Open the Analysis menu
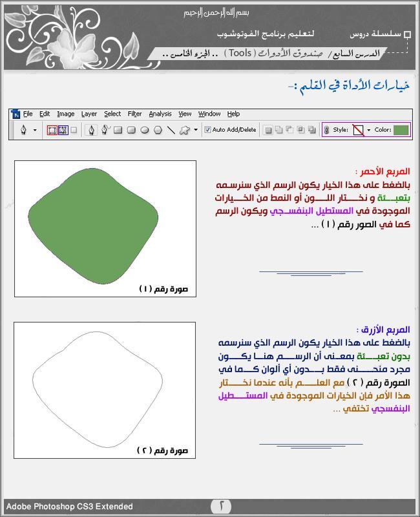This screenshot has height=517, width=420. click(x=160, y=114)
